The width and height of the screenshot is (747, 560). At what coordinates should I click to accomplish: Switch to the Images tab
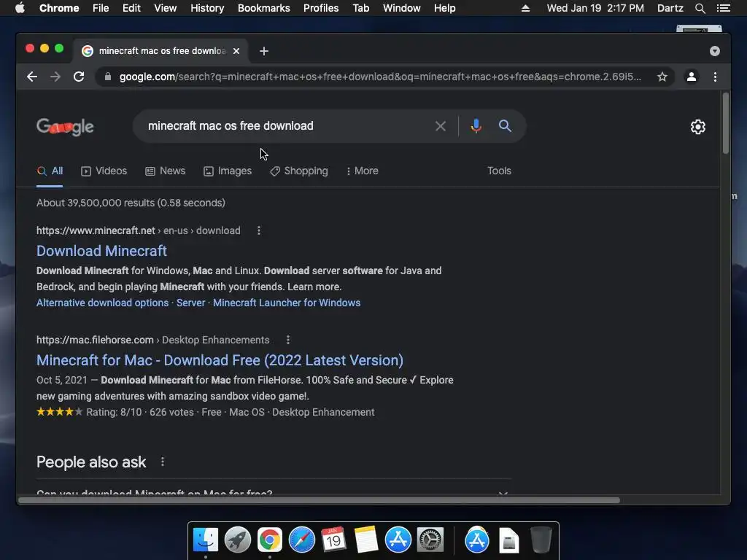[x=228, y=171]
